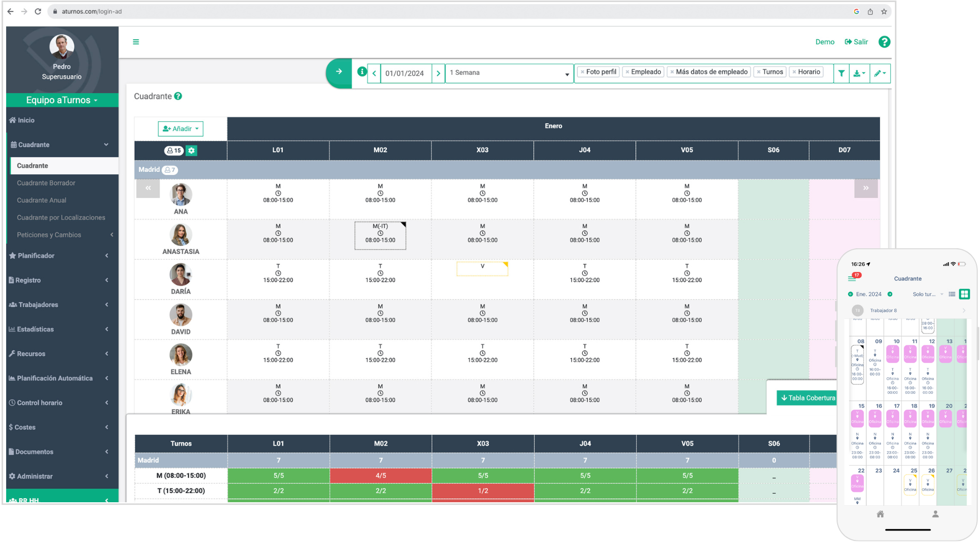Viewport: 980px width, 542px height.
Task: Click the date field showing 01/01/2024
Action: tap(405, 73)
